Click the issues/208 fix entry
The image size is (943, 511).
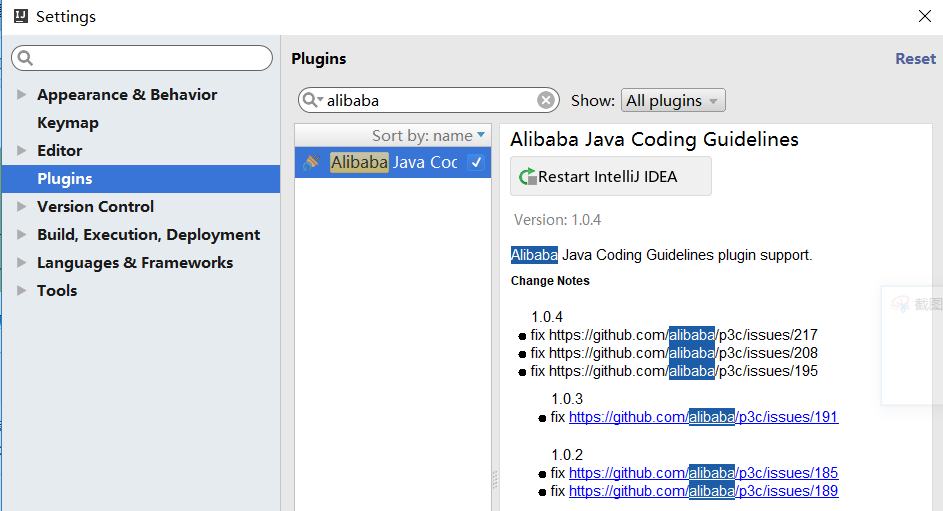(x=674, y=353)
